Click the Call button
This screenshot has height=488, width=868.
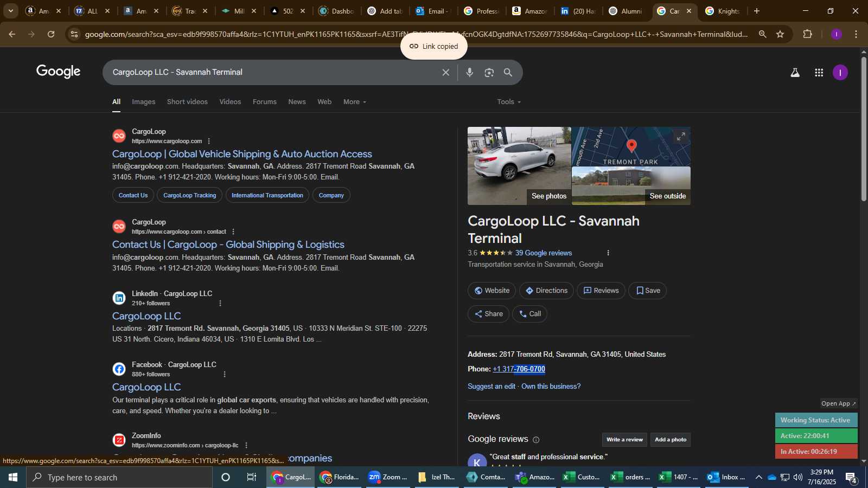pyautogui.click(x=530, y=314)
